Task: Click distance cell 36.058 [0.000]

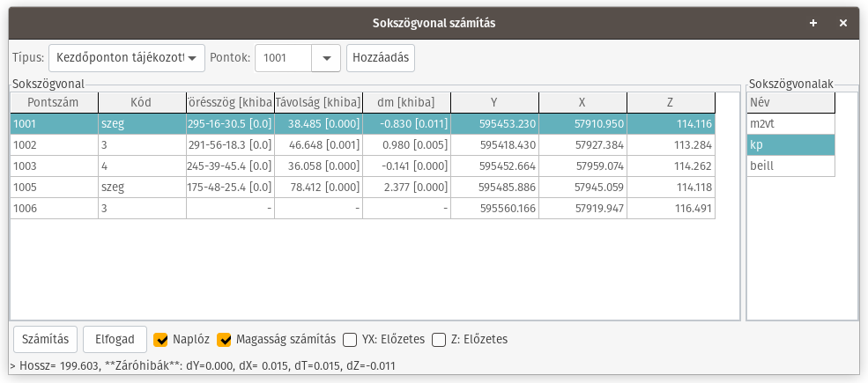Action: click(x=318, y=166)
